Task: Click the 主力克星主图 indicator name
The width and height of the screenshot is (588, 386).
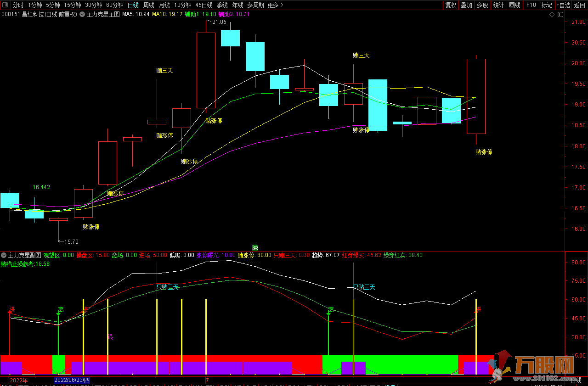Action: pyautogui.click(x=103, y=14)
